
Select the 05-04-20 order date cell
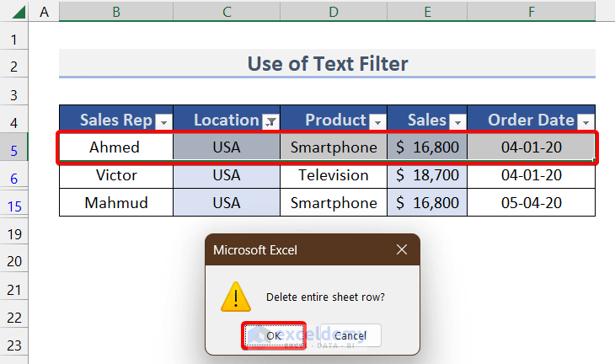pos(531,203)
